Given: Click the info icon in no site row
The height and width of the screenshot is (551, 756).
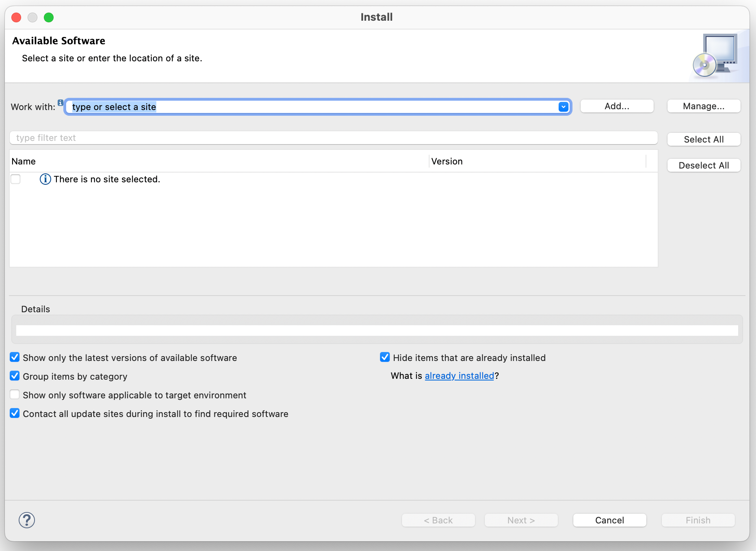Looking at the screenshot, I should tap(45, 179).
